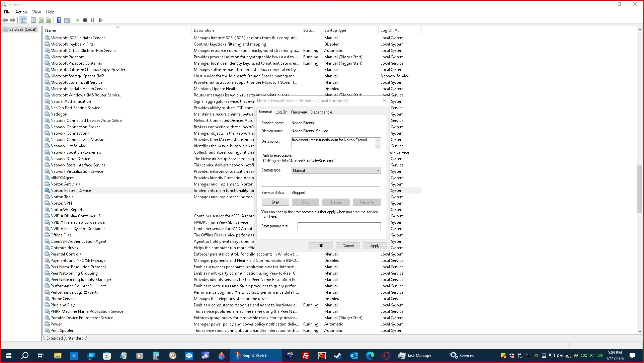Open File Explorer from the taskbar
644x363 pixels.
coord(58,356)
